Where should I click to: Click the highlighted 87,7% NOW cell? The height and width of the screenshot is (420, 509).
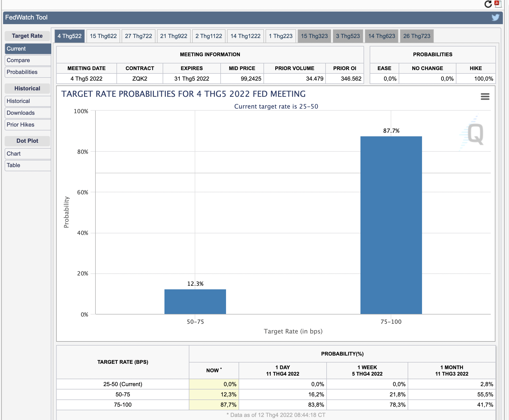click(x=214, y=405)
